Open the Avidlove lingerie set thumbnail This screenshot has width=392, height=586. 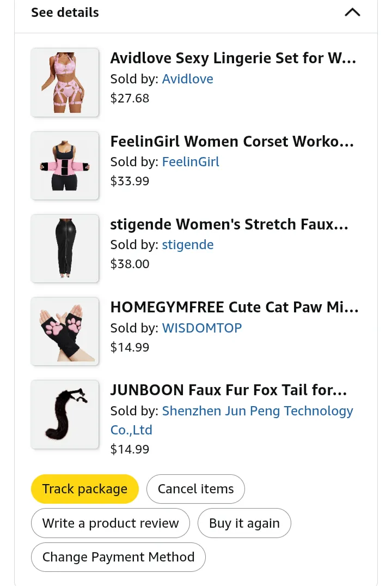65,82
